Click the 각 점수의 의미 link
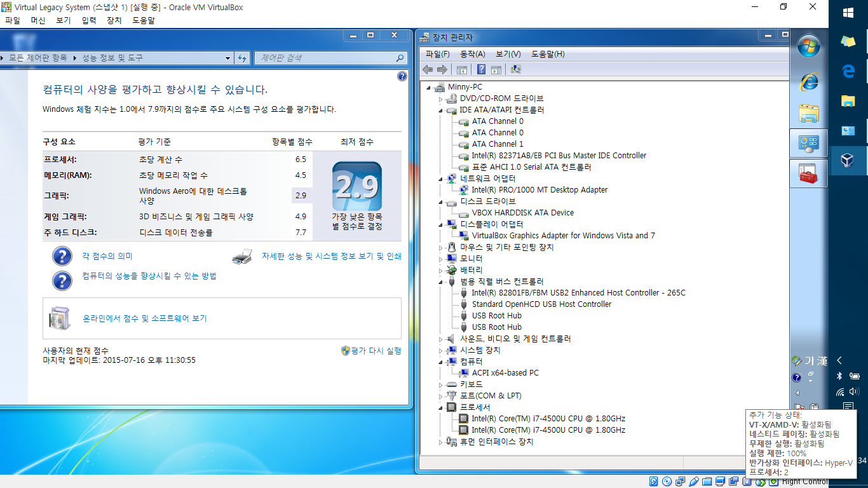This screenshot has height=488, width=868. coord(107,256)
